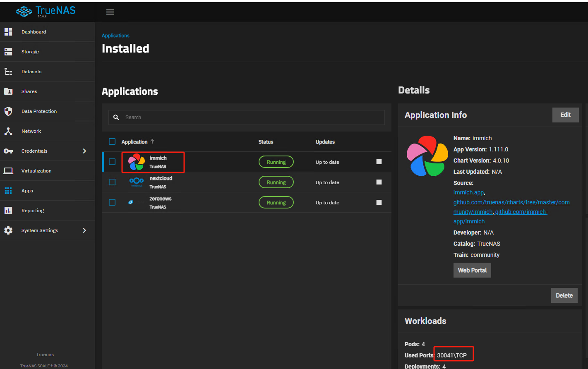The image size is (588, 369).
Task: Select Apps in the sidebar
Action: [x=47, y=191]
